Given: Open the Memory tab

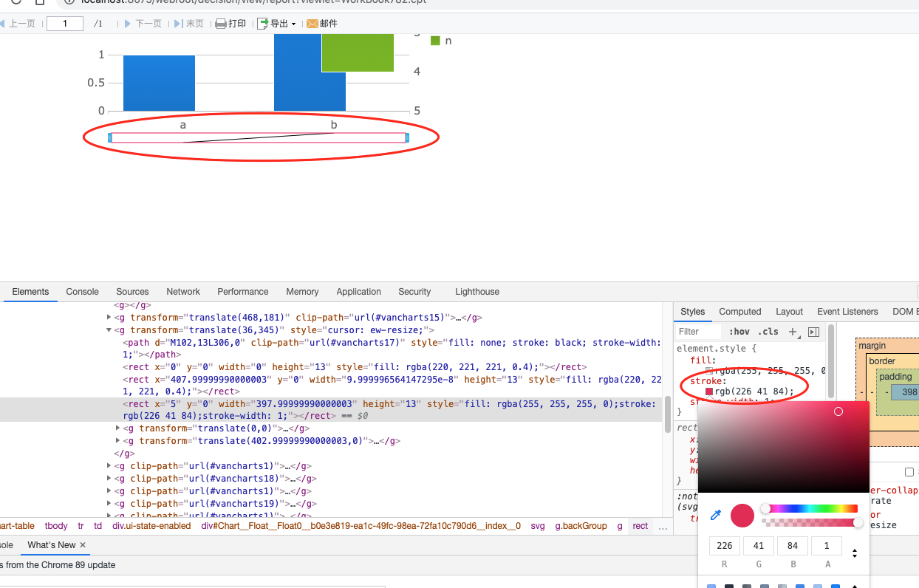Looking at the screenshot, I should point(302,292).
